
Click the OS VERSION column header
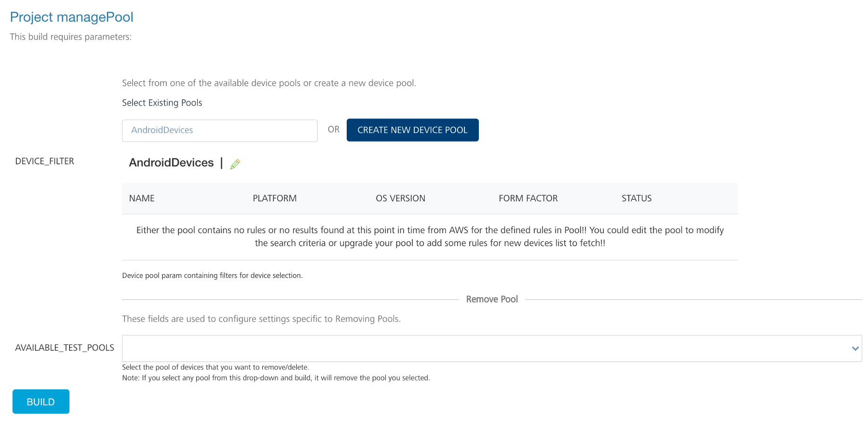[400, 198]
